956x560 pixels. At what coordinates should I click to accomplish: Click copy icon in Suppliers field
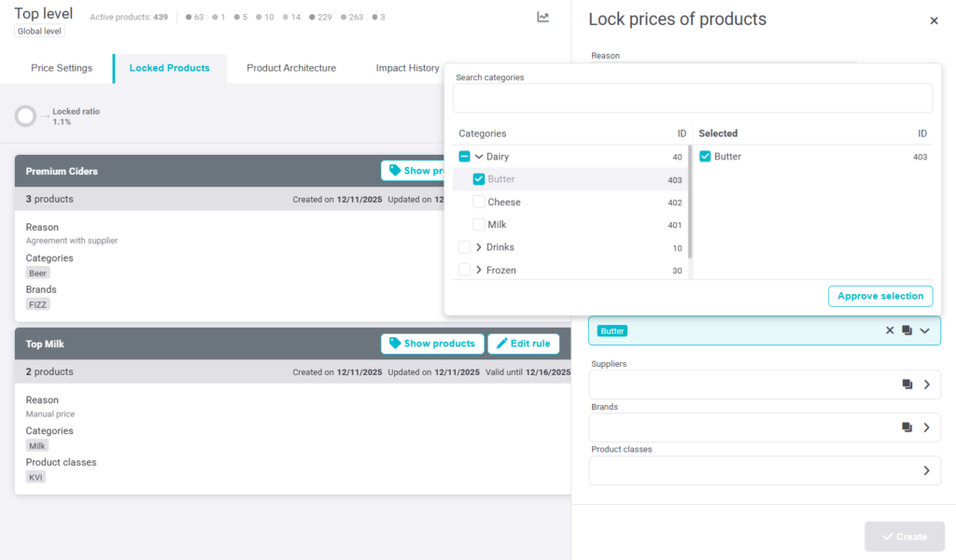click(907, 385)
